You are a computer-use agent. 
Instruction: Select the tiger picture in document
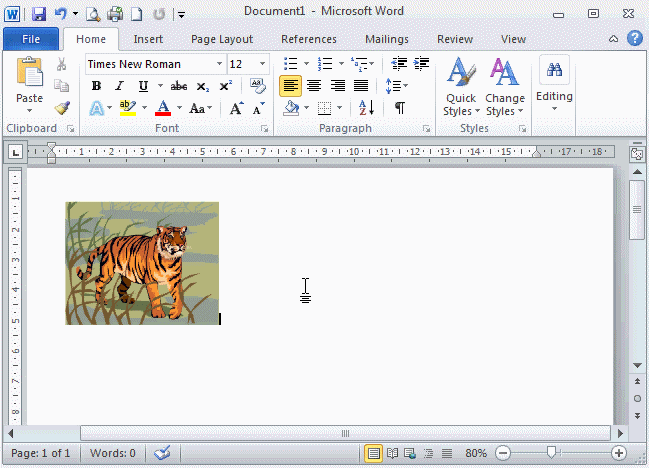point(142,263)
